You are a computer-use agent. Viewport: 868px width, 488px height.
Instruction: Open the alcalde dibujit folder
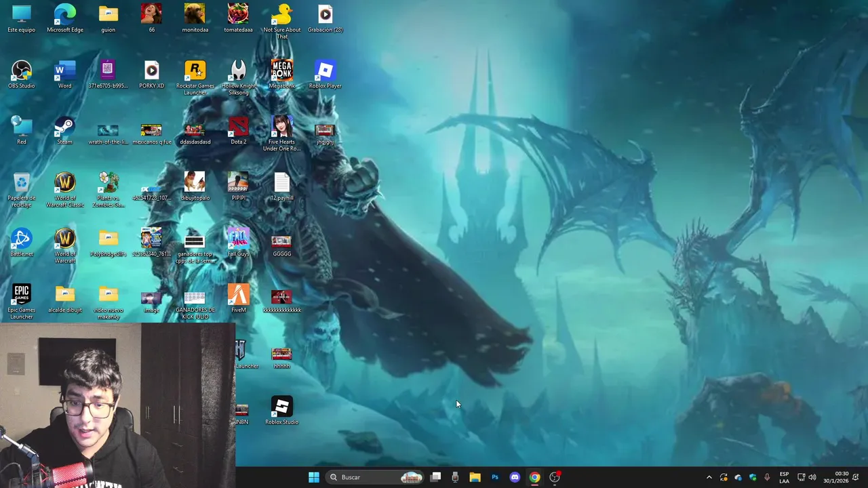point(65,299)
